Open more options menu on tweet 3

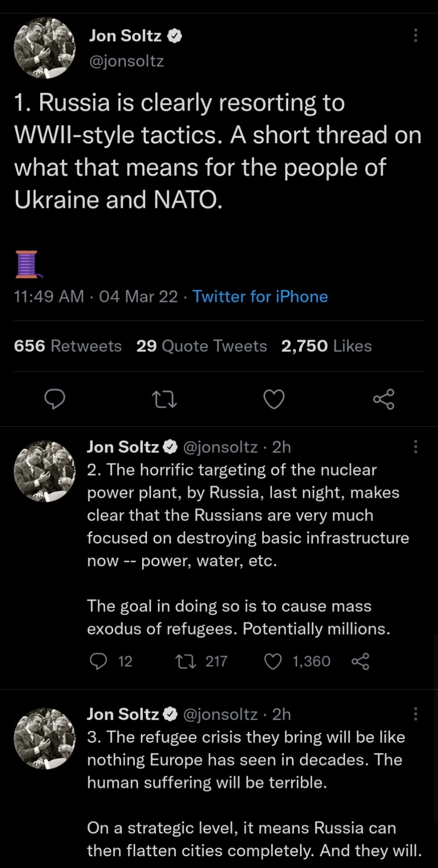[x=415, y=714]
